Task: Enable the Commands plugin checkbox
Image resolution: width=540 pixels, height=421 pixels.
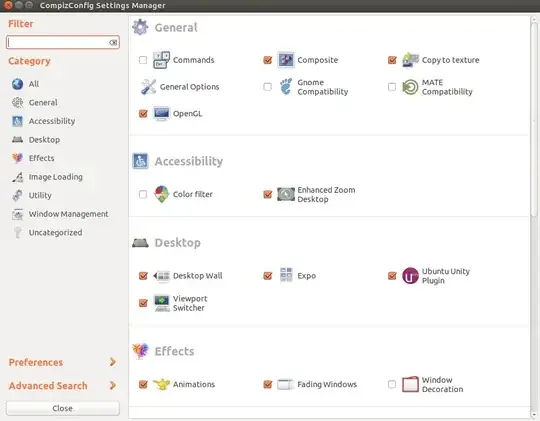Action: (x=143, y=60)
